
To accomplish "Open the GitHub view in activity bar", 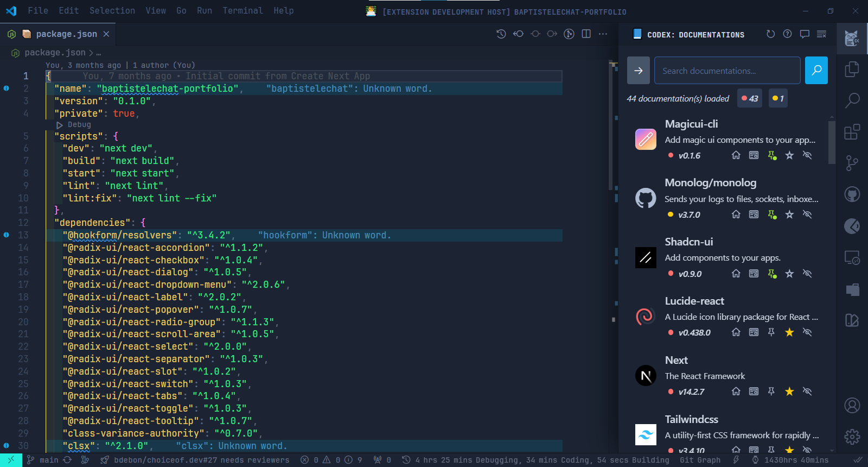I will [x=852, y=194].
